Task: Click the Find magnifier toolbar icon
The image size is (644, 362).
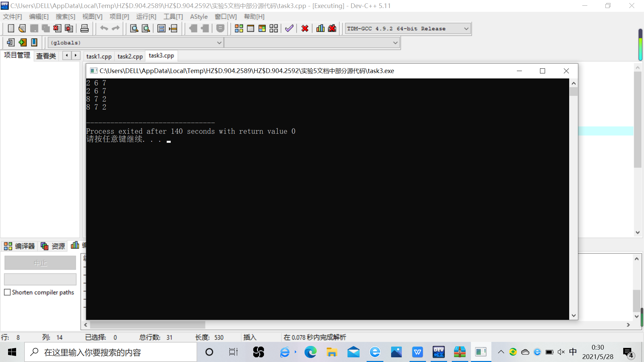Action: point(134,28)
